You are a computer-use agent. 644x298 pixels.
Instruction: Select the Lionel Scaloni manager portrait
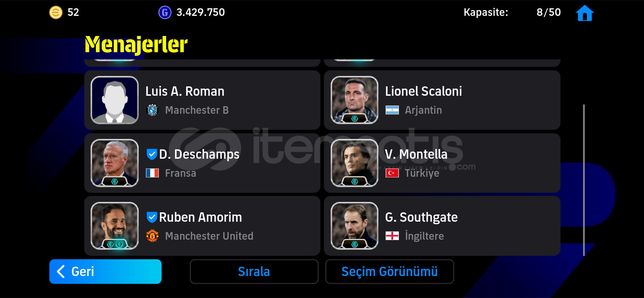(x=354, y=100)
